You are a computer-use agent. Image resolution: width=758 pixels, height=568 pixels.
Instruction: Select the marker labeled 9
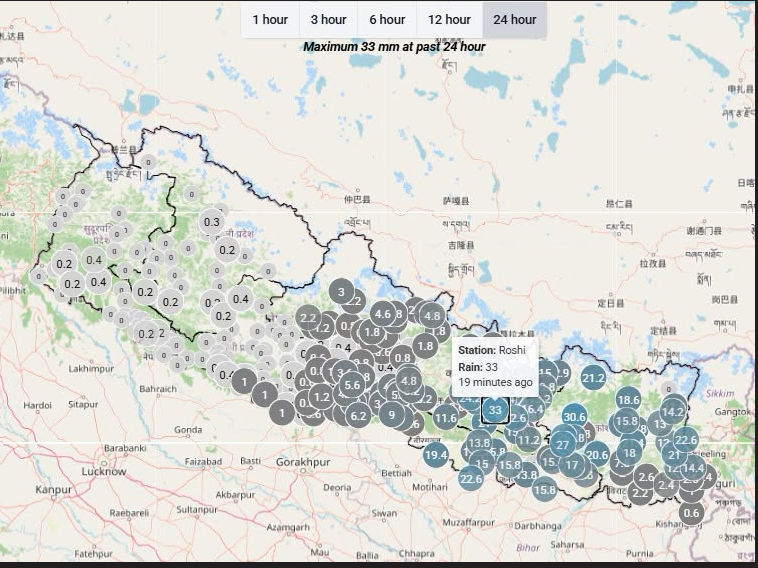(392, 414)
